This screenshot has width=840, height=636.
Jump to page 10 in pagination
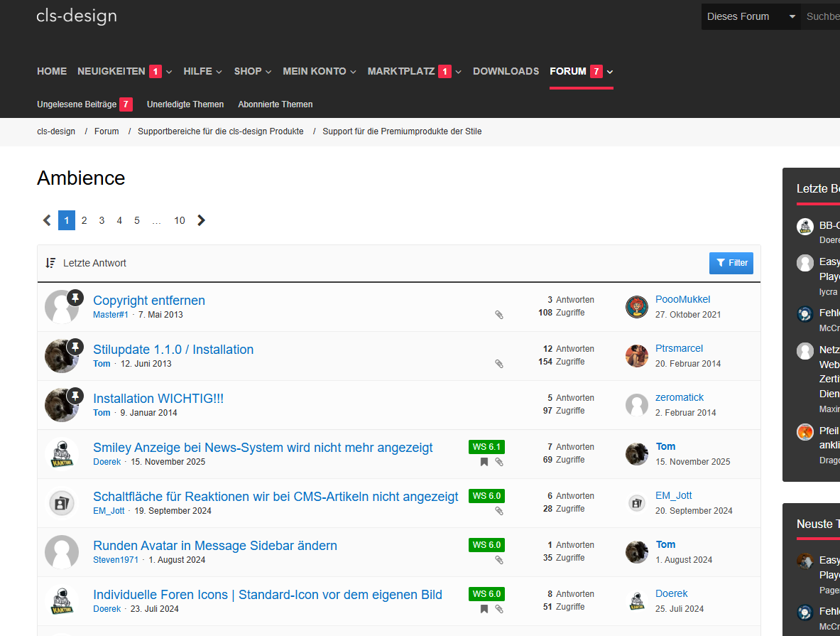[180, 220]
